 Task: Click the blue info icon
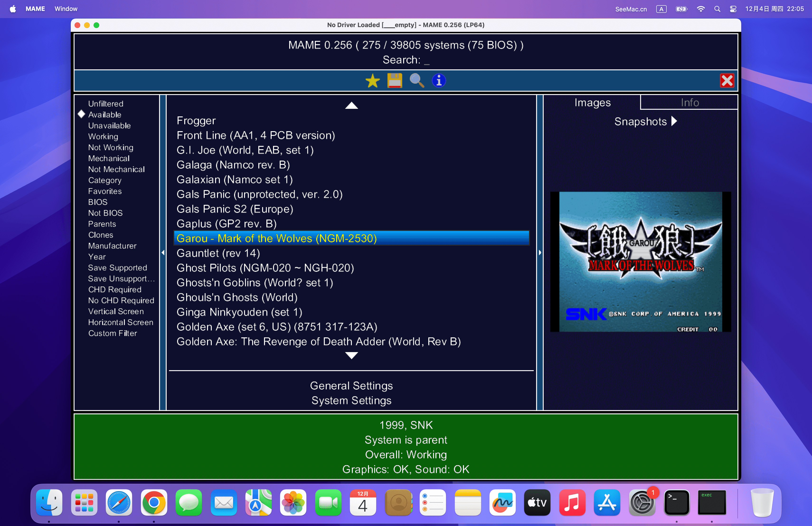pyautogui.click(x=439, y=81)
